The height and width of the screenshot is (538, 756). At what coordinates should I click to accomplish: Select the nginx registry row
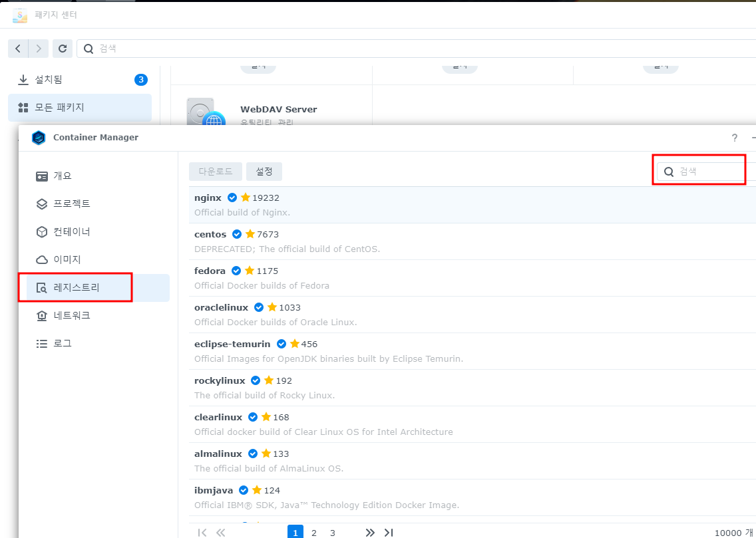[472, 205]
